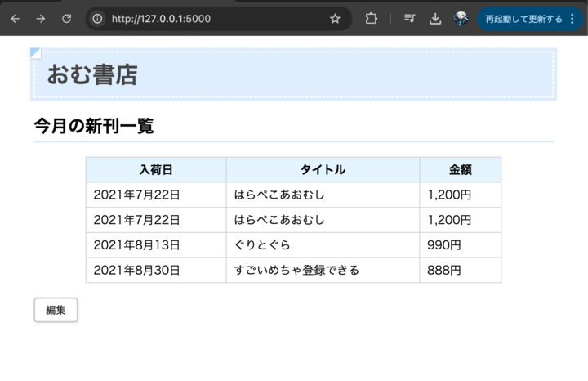Open the downloads icon
The image size is (588, 381).
click(x=435, y=18)
